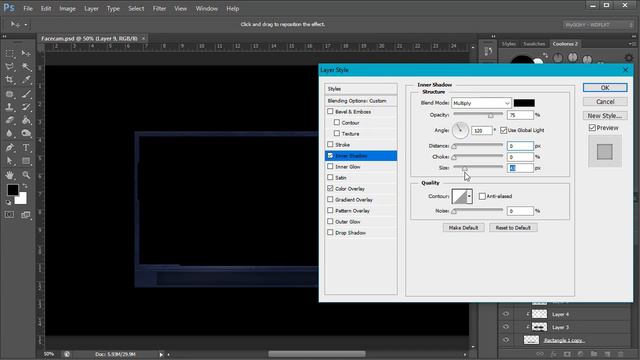Select the Eyedropper tool
The height and width of the screenshot is (360, 640).
[26, 80]
